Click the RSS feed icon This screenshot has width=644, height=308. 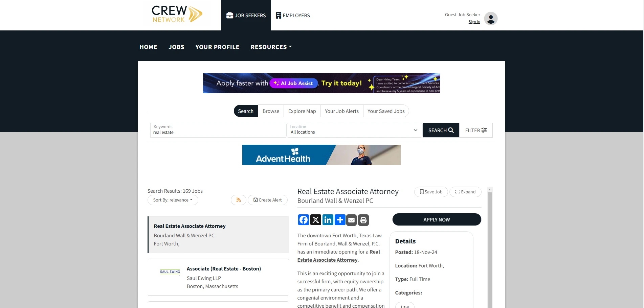pyautogui.click(x=239, y=200)
